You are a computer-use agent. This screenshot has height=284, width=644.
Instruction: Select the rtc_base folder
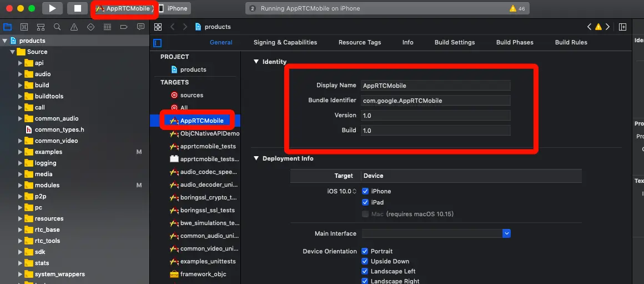click(43, 230)
